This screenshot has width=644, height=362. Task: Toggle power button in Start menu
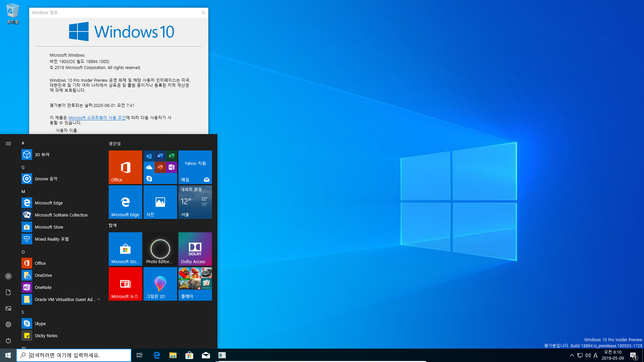[x=8, y=340]
